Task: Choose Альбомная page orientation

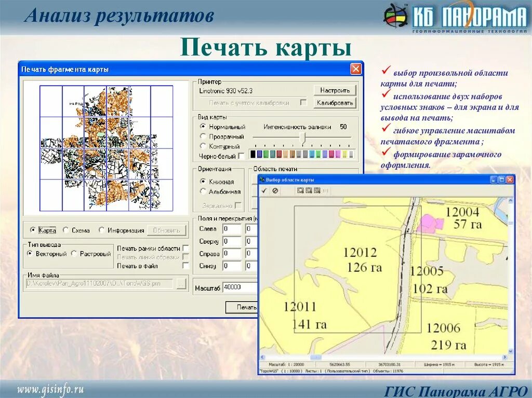Action: pos(203,191)
